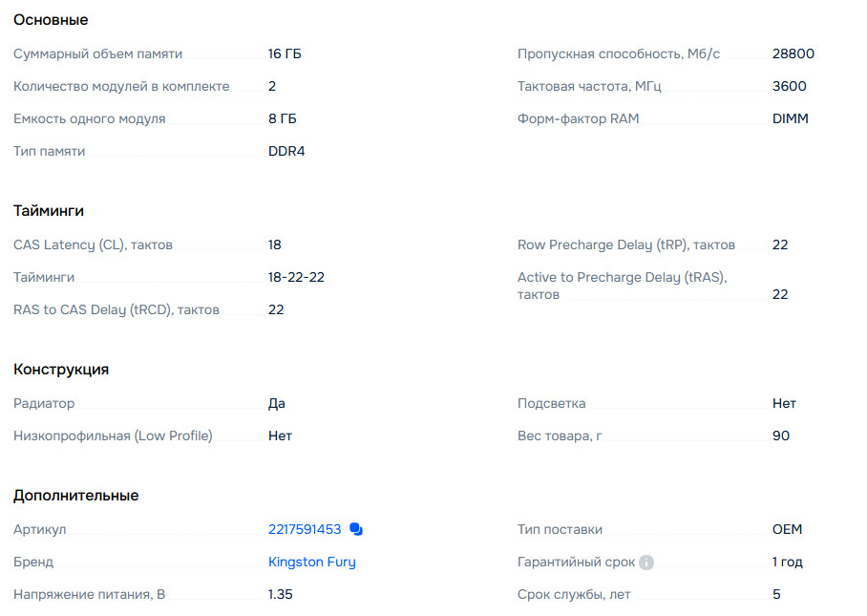Click the Радиатор label
Viewport: 867px width, 616px height.
click(x=44, y=404)
